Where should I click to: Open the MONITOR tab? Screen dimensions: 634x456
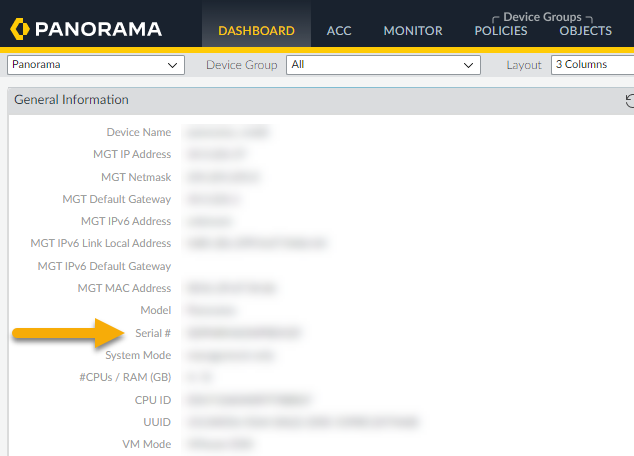tap(413, 31)
